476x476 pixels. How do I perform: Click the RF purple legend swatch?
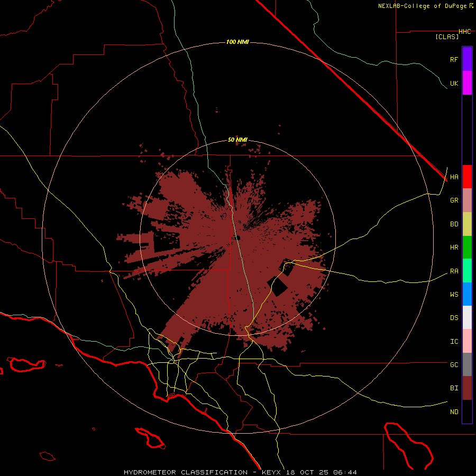click(467, 59)
